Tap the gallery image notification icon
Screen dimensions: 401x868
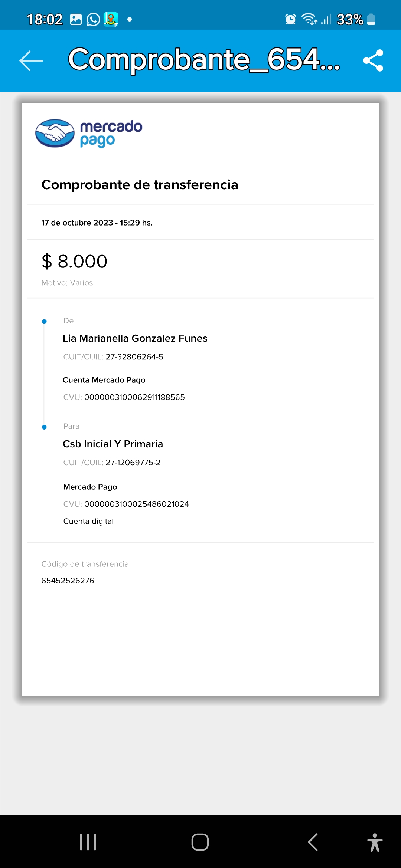click(x=76, y=19)
